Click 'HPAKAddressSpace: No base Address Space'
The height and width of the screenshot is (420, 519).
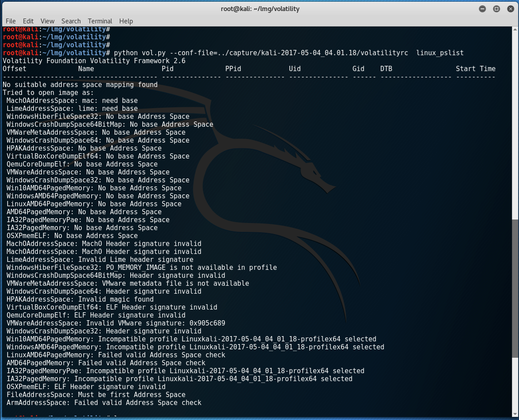[84, 148]
